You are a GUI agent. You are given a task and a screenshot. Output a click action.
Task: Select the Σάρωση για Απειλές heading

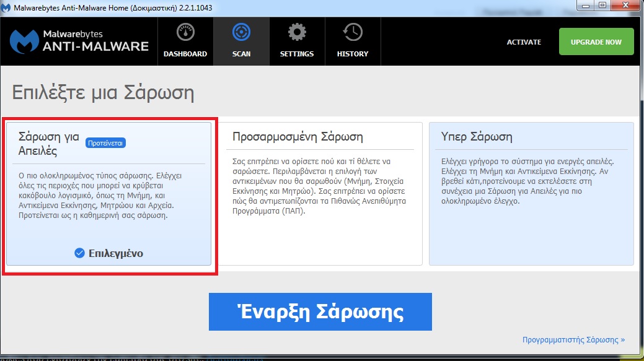tap(48, 143)
